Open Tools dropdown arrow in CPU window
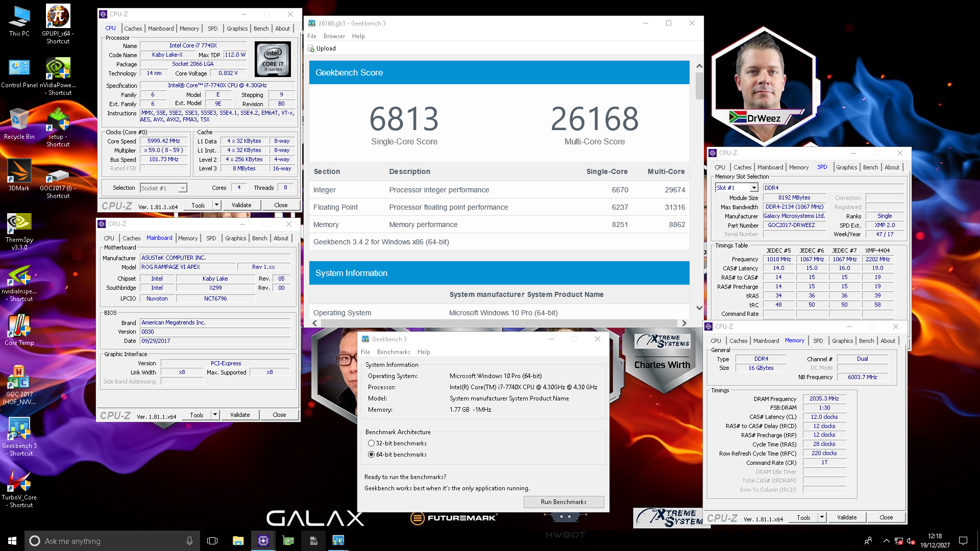 216,205
